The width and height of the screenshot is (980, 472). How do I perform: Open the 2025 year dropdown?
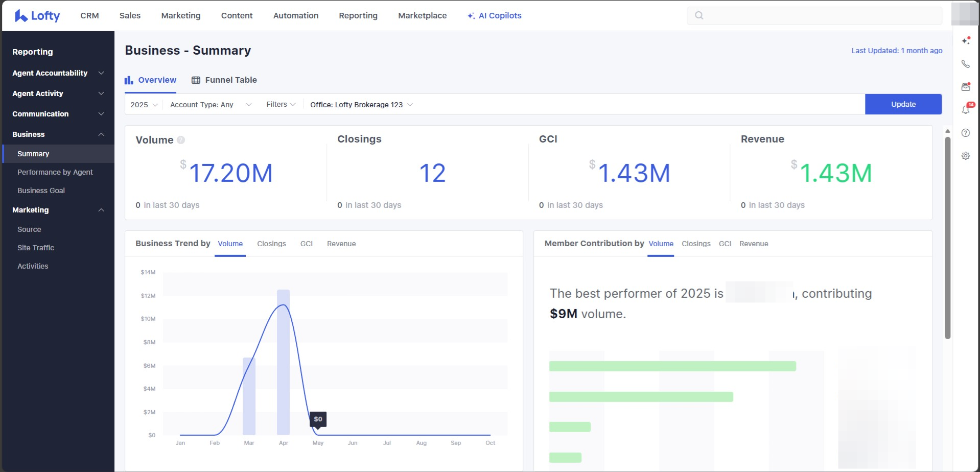pos(144,105)
